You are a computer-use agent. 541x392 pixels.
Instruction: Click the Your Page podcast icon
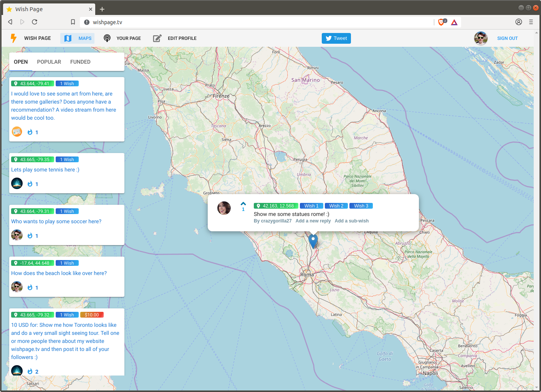107,38
